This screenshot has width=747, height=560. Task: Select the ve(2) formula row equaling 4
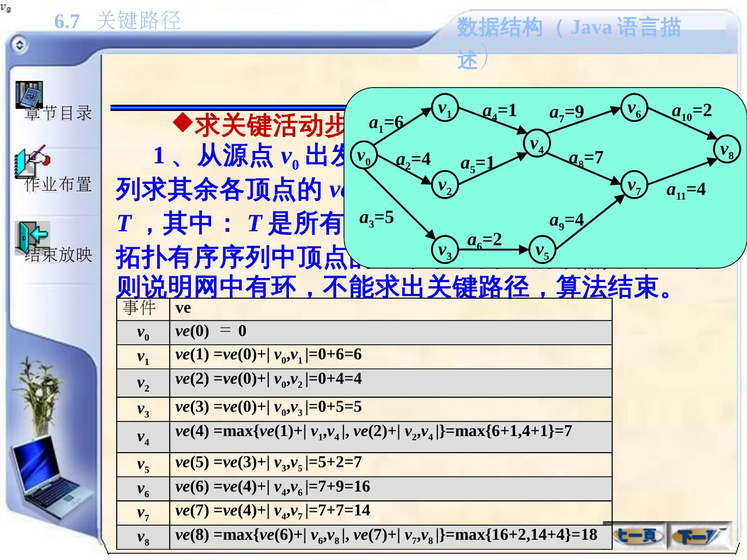tap(391, 383)
